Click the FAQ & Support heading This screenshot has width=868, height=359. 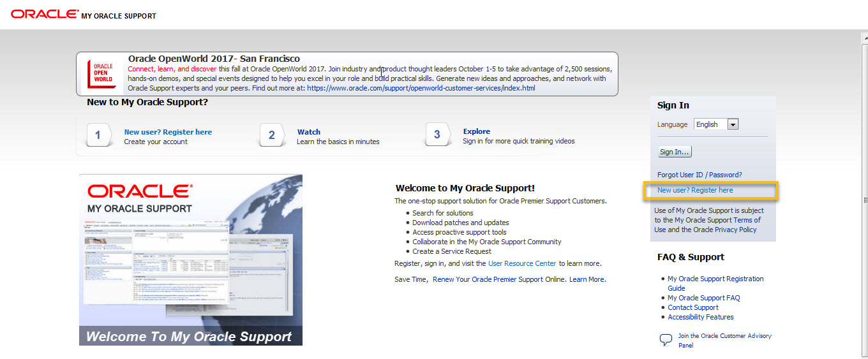(691, 257)
